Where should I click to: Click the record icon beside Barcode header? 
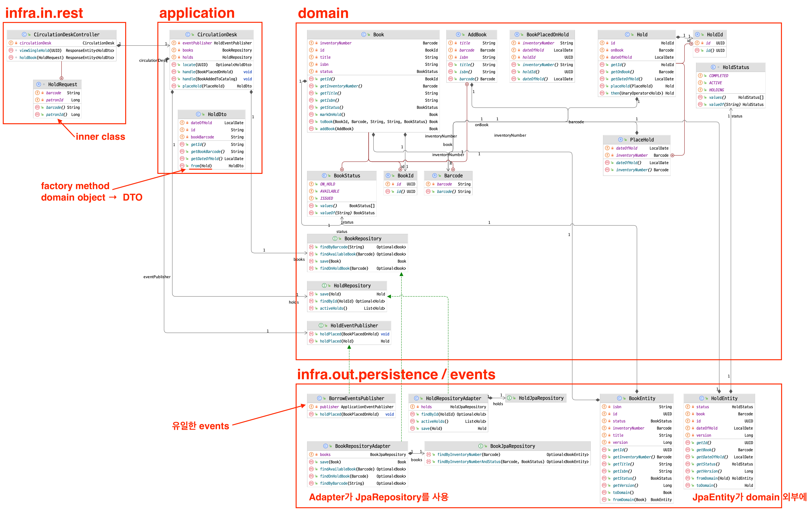pos(435,175)
